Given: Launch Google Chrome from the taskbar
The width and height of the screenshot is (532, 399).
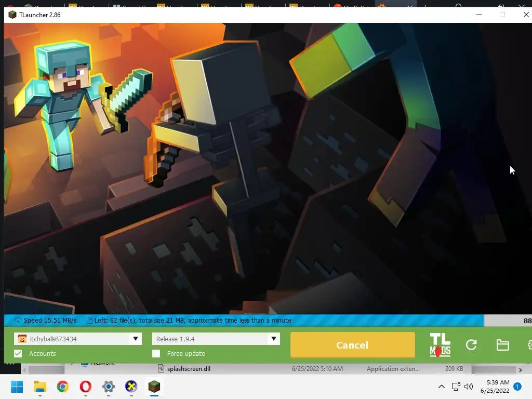Looking at the screenshot, I should 63,387.
